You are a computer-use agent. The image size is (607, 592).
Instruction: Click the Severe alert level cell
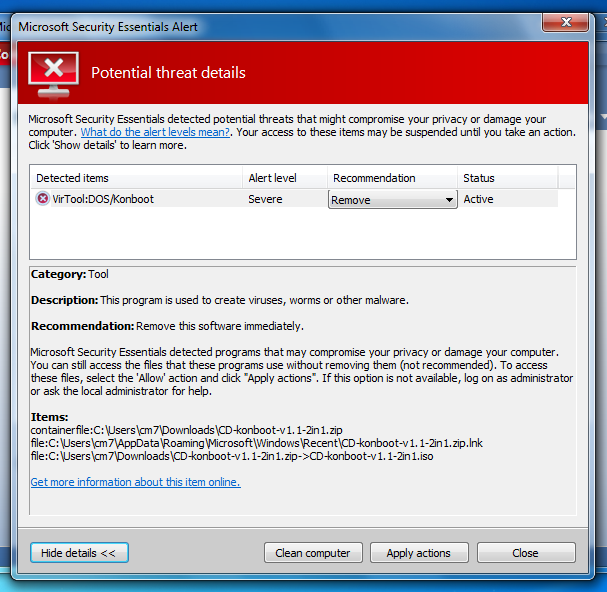(x=265, y=199)
